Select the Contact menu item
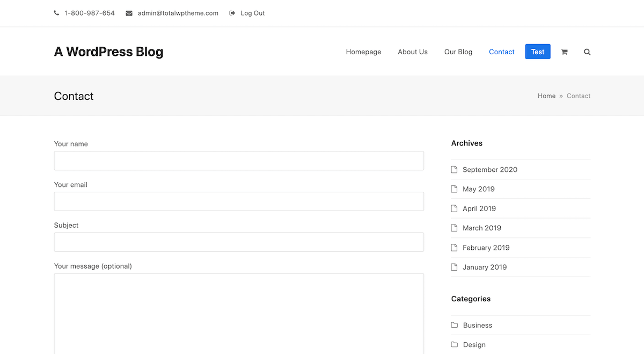The height and width of the screenshot is (354, 644). [x=502, y=52]
